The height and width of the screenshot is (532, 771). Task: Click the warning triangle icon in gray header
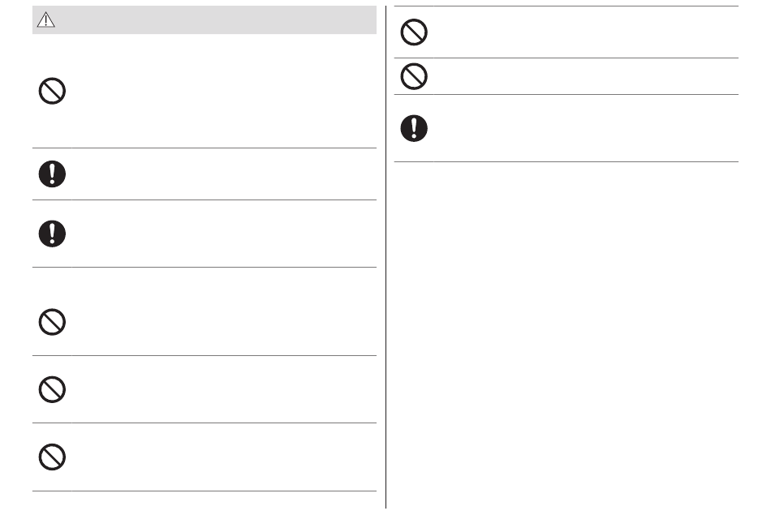(x=45, y=19)
